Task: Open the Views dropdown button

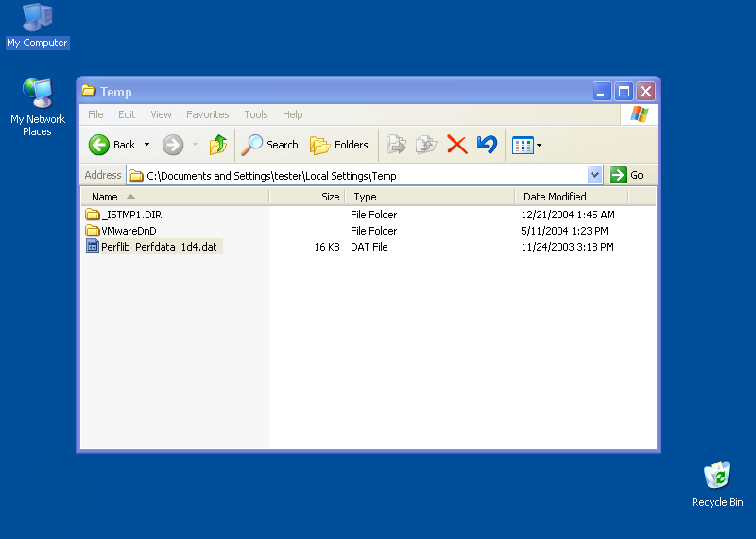Action: [526, 145]
